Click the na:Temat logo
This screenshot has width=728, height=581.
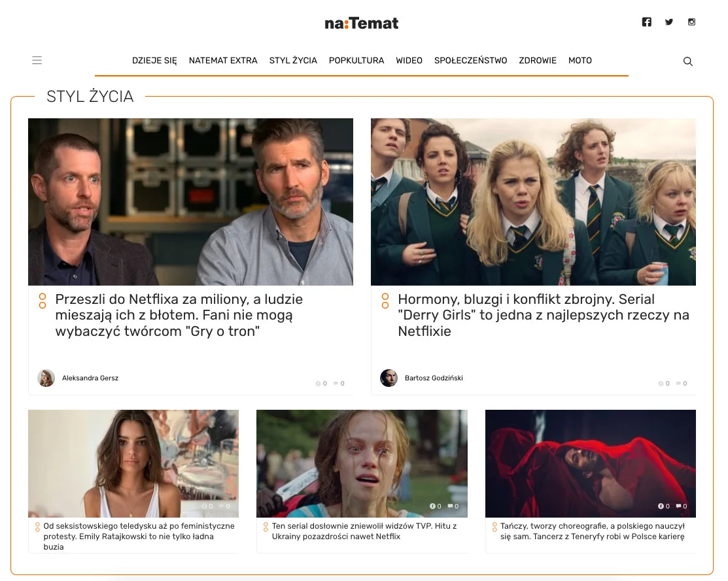362,24
